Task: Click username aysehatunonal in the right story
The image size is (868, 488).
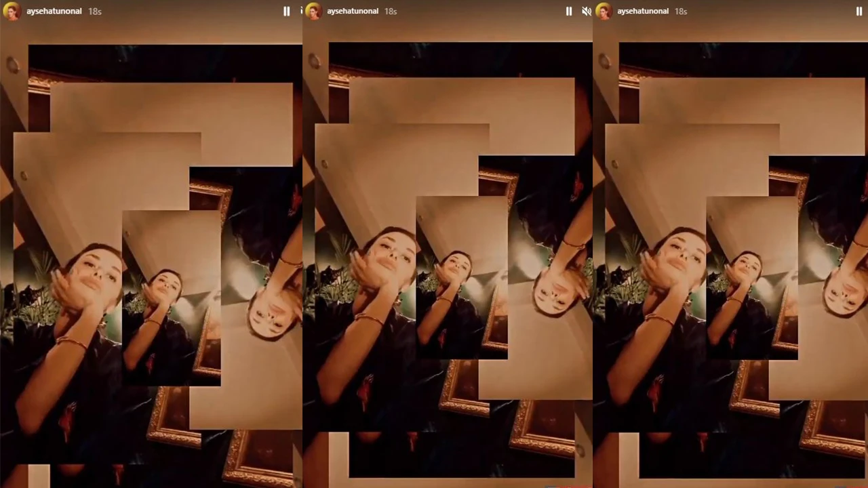Action: (643, 12)
